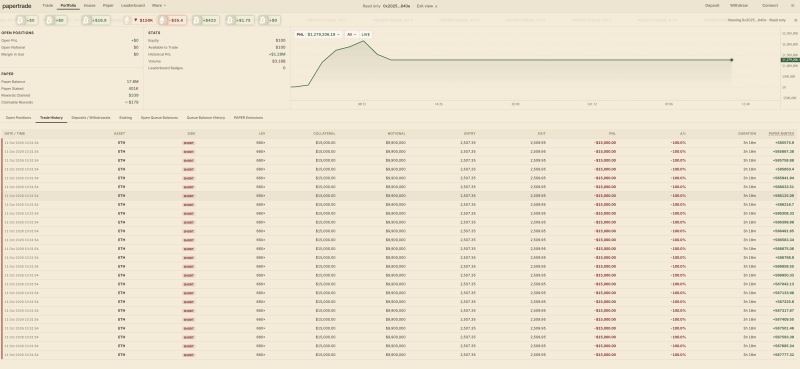
Task: Click the COLLATERAL column header
Action: 324,134
